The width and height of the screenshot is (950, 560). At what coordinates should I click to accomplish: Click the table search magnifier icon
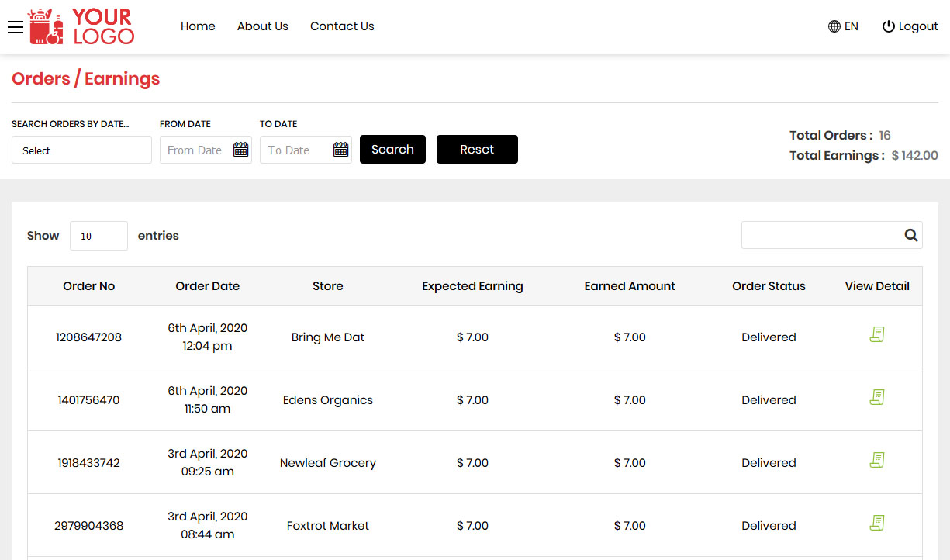[911, 235]
